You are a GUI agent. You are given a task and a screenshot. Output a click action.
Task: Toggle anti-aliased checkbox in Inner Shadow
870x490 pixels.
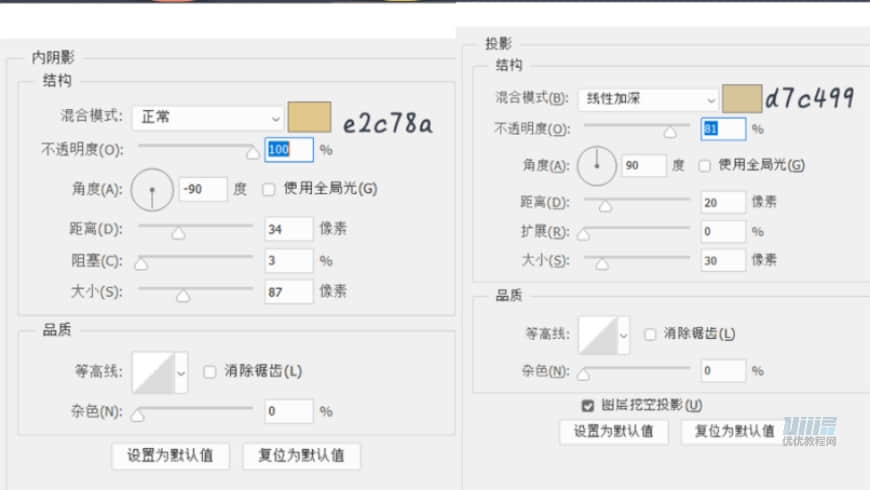[209, 371]
